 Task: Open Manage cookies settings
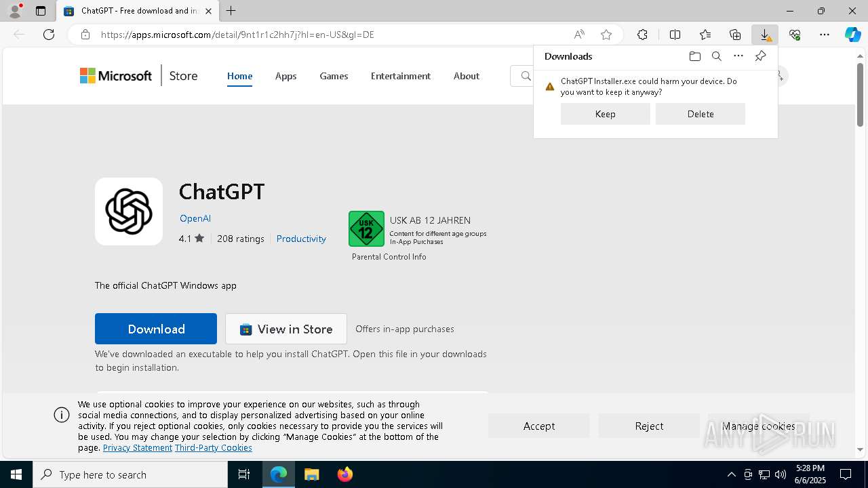pos(759,426)
